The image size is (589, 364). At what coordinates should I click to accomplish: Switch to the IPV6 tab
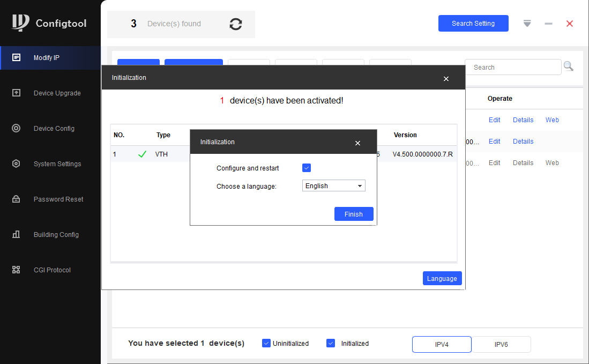[x=501, y=344]
